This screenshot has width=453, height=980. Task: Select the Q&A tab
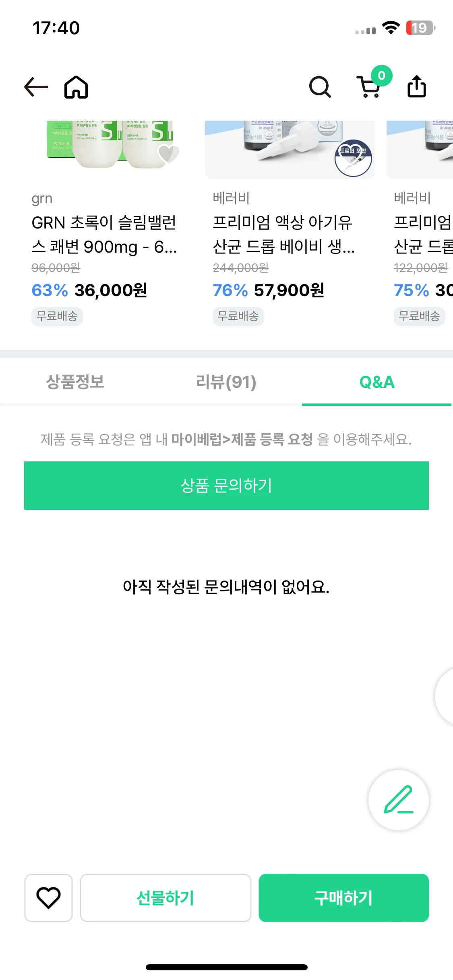pyautogui.click(x=377, y=382)
